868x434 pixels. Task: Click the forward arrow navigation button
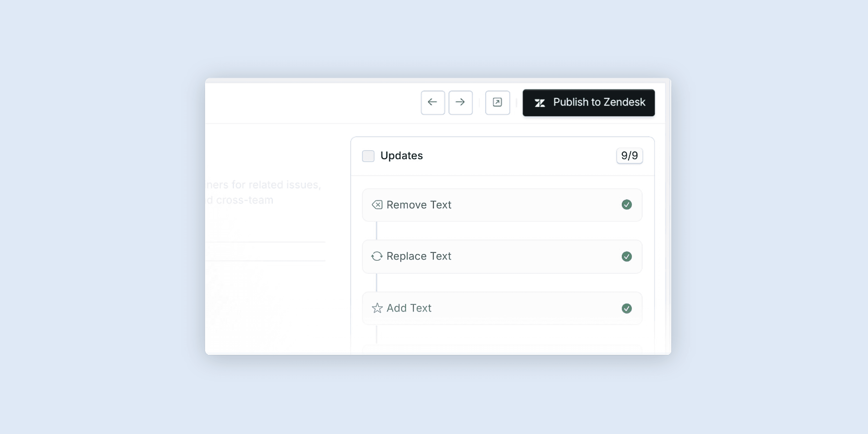(460, 102)
